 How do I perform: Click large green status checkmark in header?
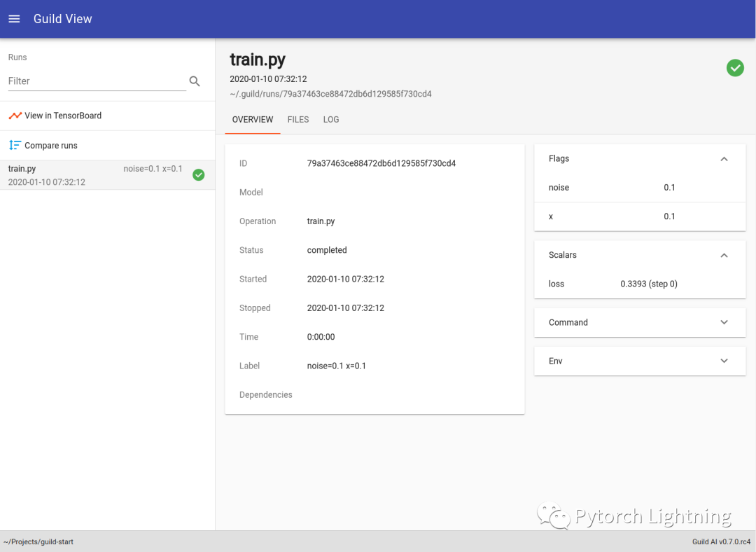click(x=735, y=68)
